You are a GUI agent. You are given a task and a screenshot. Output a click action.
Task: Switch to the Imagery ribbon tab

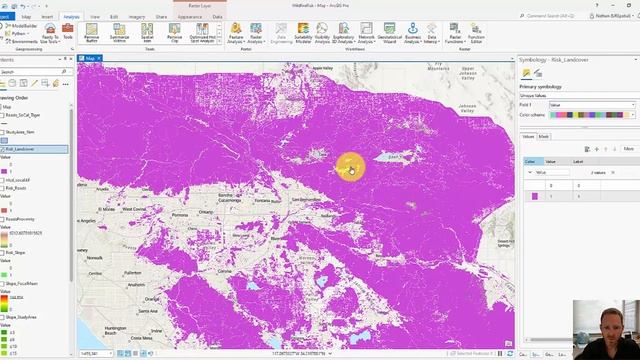(x=137, y=17)
